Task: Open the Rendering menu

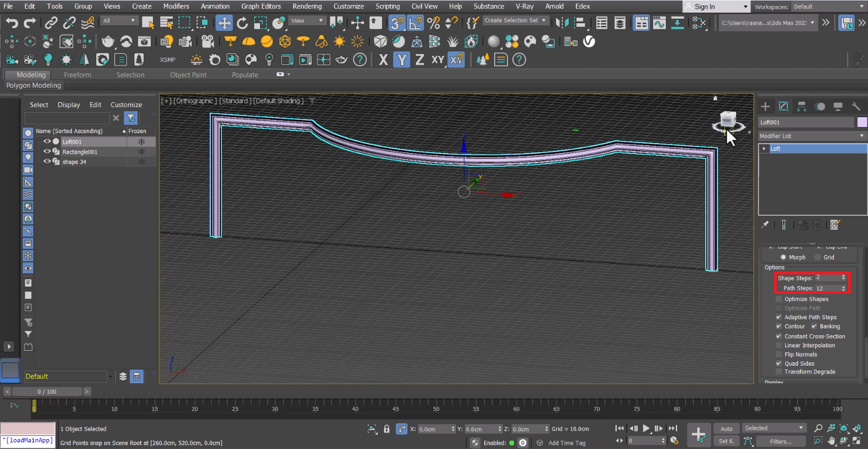Action: (307, 6)
